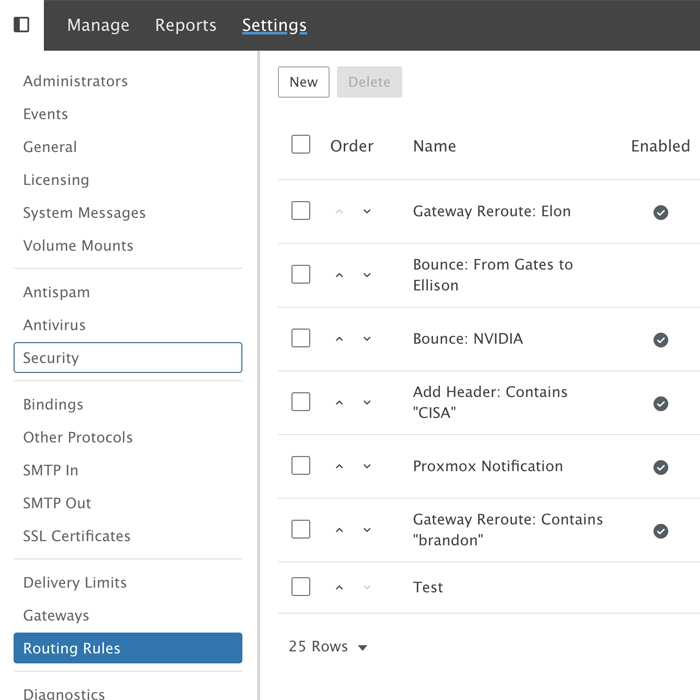700x700 pixels.
Task: Open the Add Header: Contains "CISA" rule
Action: [490, 402]
